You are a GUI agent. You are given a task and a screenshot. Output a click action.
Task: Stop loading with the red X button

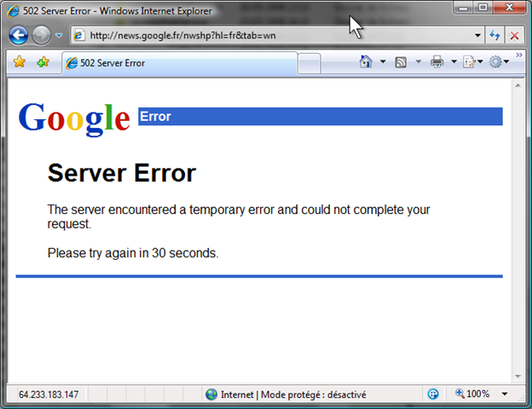point(514,35)
